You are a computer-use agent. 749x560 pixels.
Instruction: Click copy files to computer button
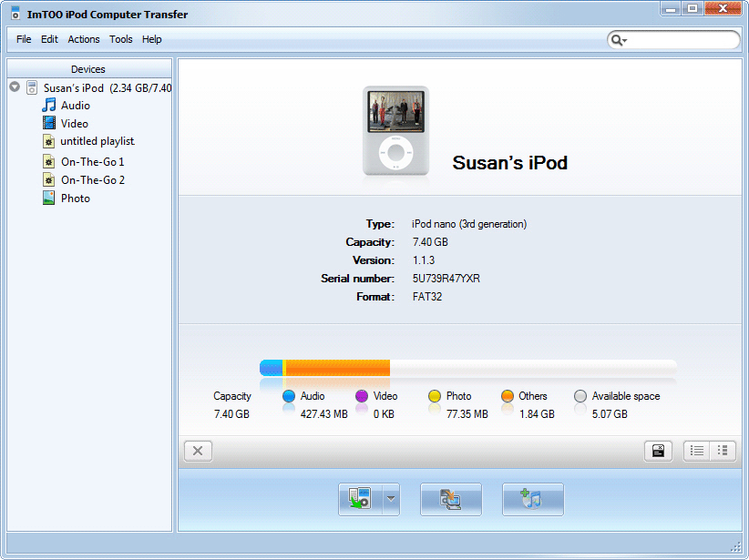(360, 499)
